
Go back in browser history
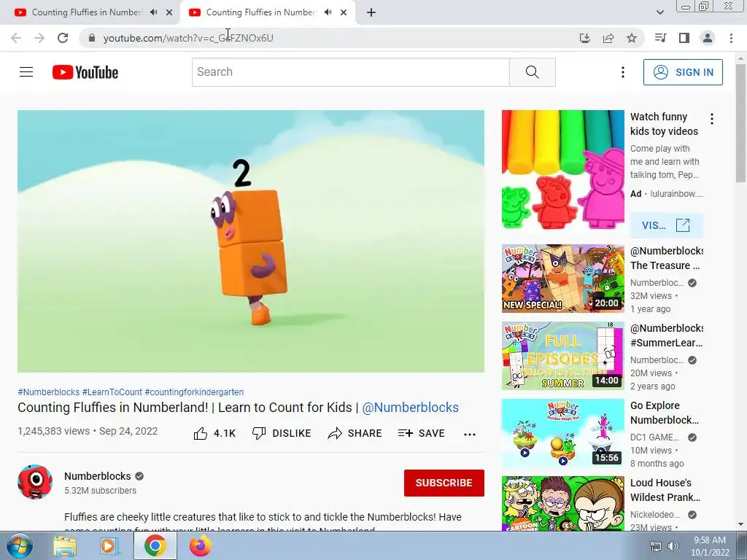[x=16, y=38]
